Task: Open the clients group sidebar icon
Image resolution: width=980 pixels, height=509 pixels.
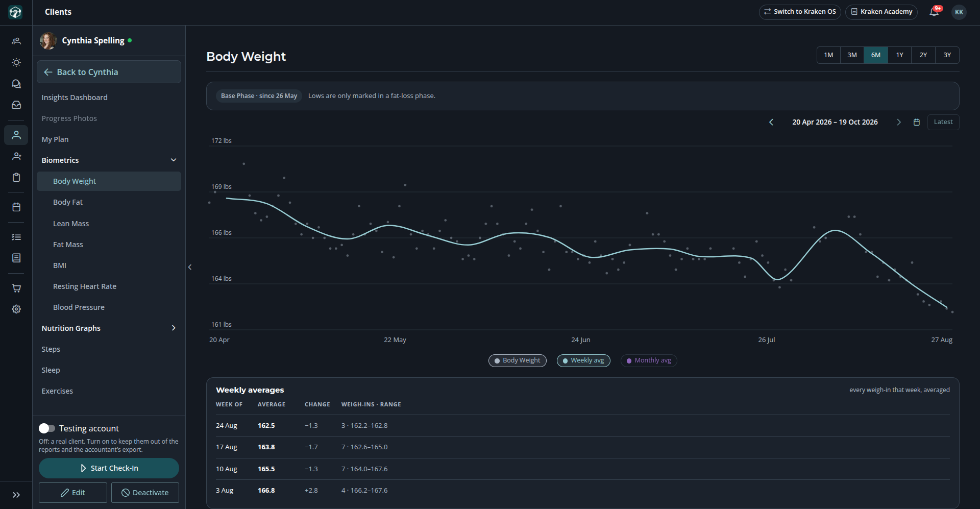Action: click(16, 41)
